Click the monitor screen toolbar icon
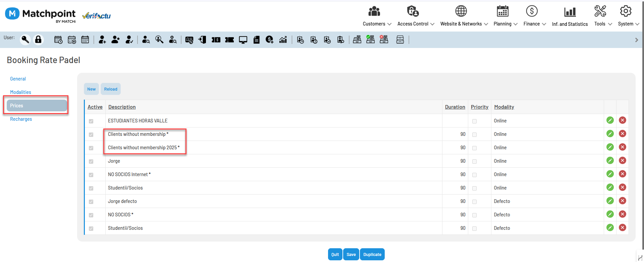The width and height of the screenshot is (644, 262). pyautogui.click(x=243, y=40)
